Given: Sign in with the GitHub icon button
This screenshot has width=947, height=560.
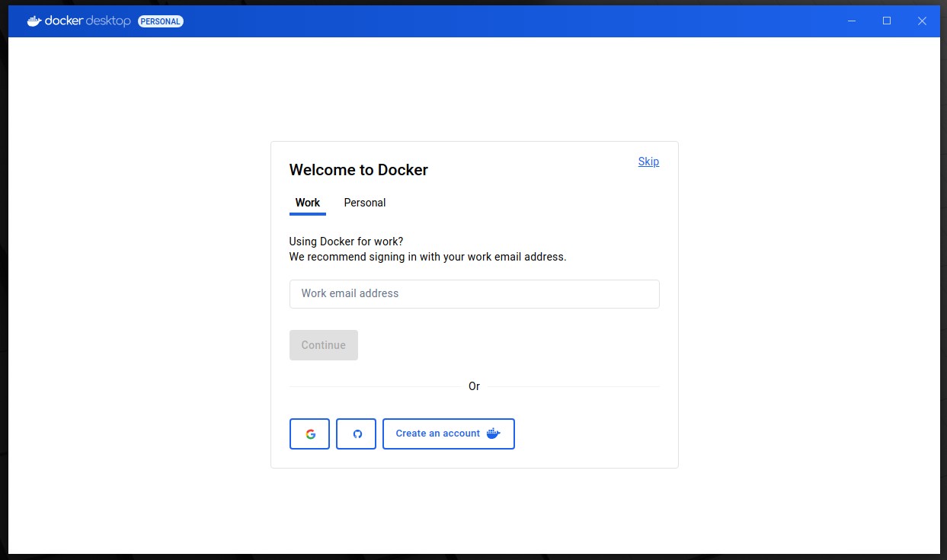Looking at the screenshot, I should tap(356, 434).
